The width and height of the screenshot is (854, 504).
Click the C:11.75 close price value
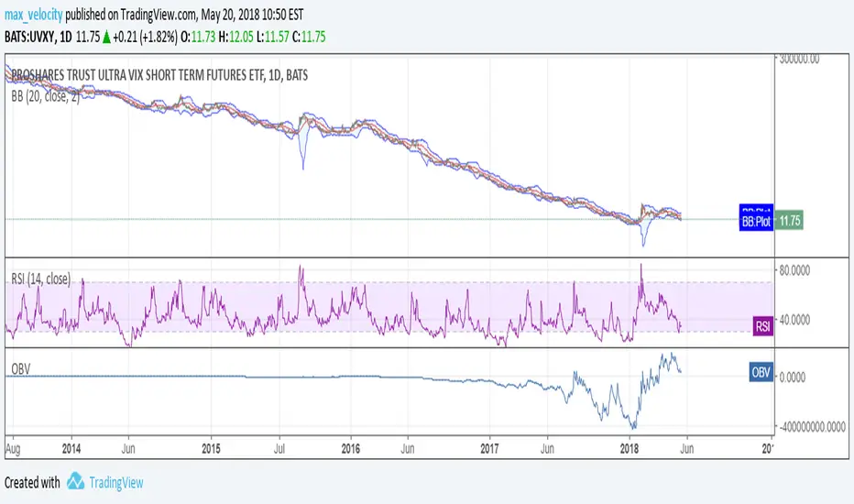pyautogui.click(x=308, y=37)
